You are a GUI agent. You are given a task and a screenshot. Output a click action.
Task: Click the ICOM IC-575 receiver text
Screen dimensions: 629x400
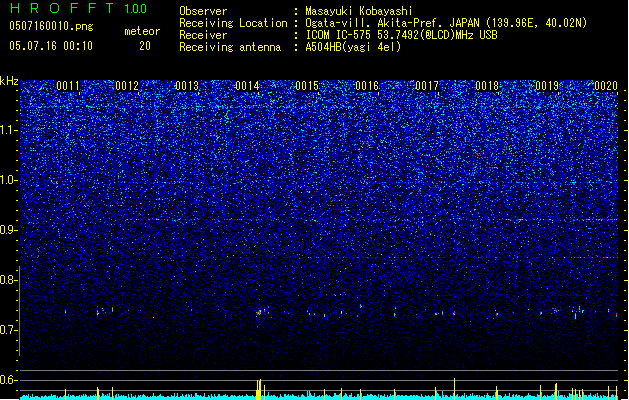coord(401,35)
